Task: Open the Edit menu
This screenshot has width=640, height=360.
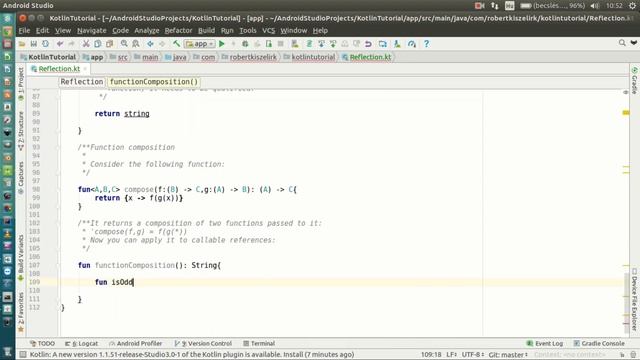Action: point(42,31)
